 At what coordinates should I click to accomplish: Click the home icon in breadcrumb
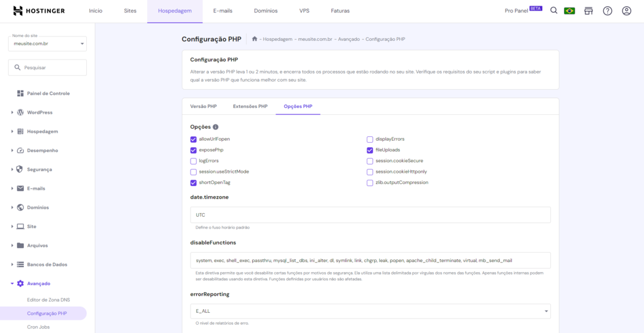coord(255,39)
